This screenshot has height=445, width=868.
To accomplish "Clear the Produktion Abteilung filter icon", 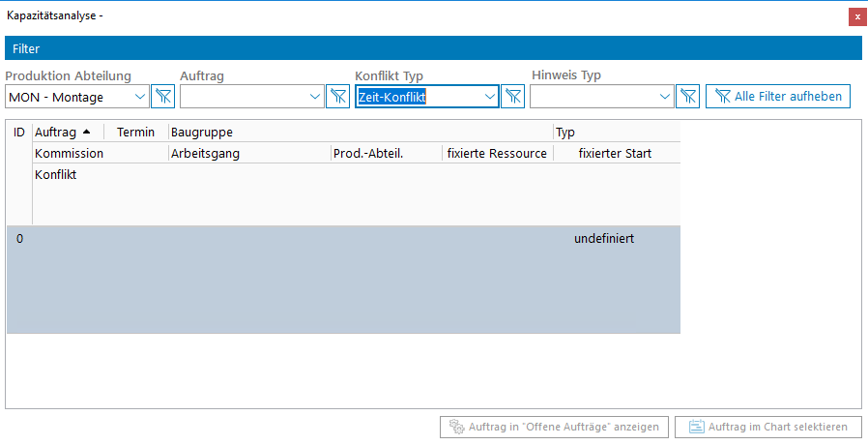I will pyautogui.click(x=163, y=96).
